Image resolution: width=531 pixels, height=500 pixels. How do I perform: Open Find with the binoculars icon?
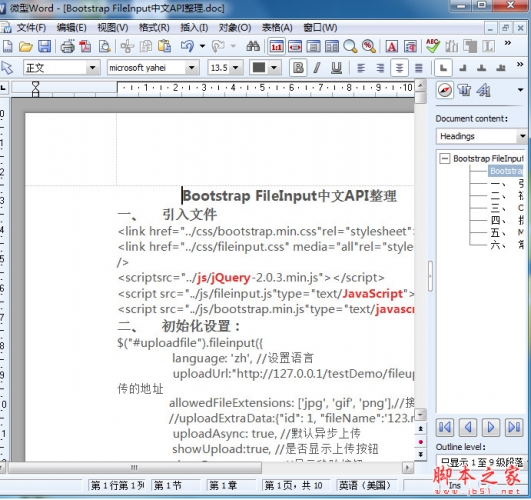[x=253, y=46]
